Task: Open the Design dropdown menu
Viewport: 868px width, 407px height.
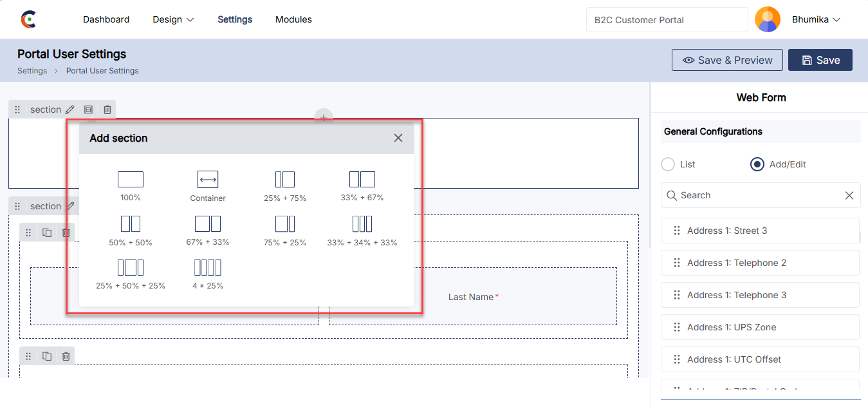Action: [x=173, y=19]
